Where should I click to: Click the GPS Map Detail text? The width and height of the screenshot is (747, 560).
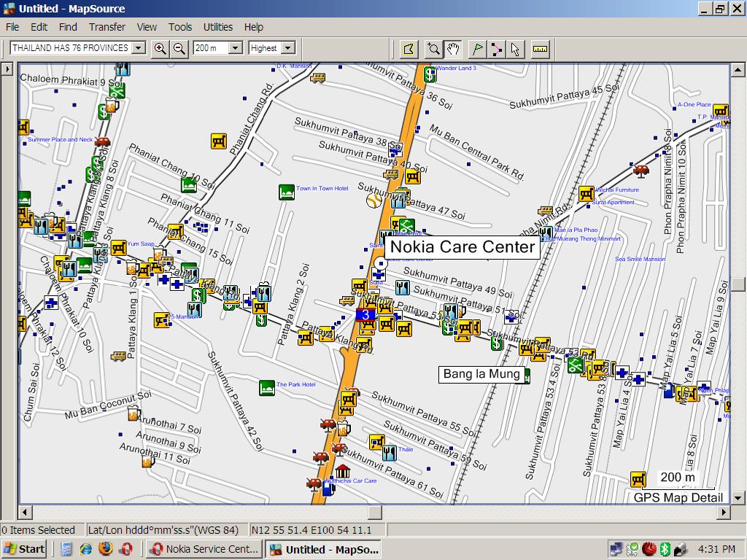coord(678,497)
